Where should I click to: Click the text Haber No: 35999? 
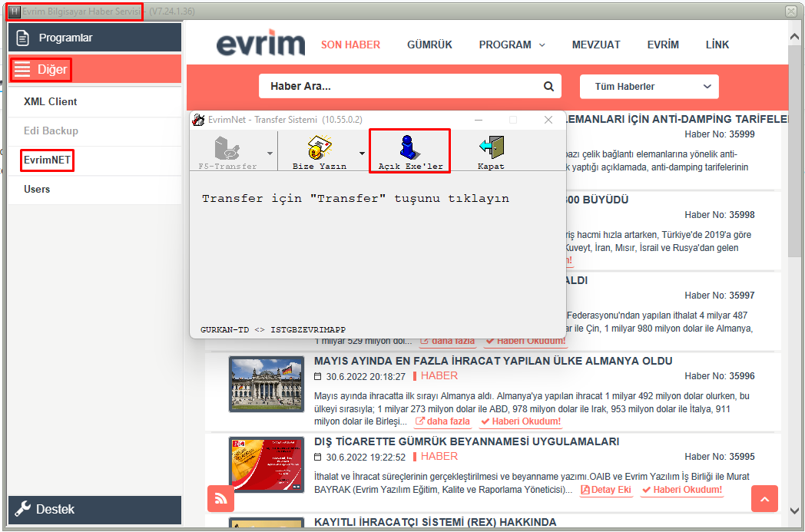(x=720, y=134)
